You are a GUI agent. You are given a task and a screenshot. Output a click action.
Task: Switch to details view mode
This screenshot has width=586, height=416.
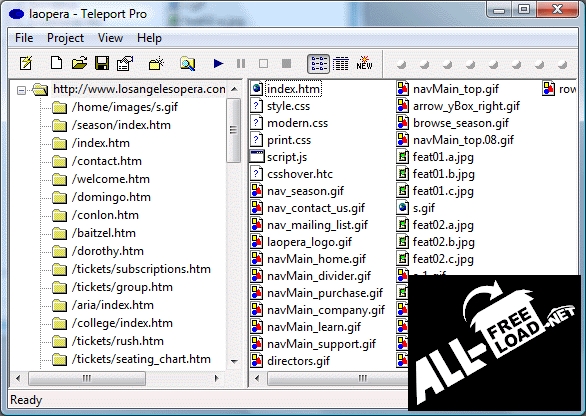click(x=340, y=64)
